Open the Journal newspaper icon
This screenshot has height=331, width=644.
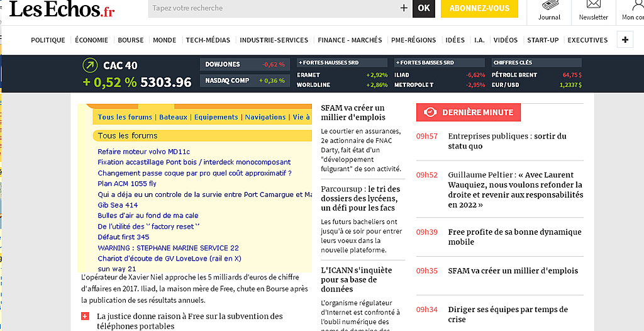coord(549,5)
